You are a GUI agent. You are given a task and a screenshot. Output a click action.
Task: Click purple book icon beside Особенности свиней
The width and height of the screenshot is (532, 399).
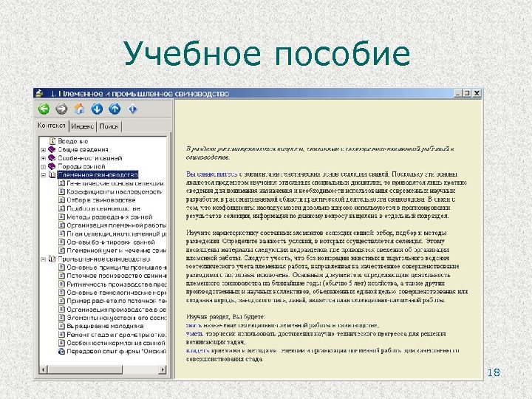52,158
